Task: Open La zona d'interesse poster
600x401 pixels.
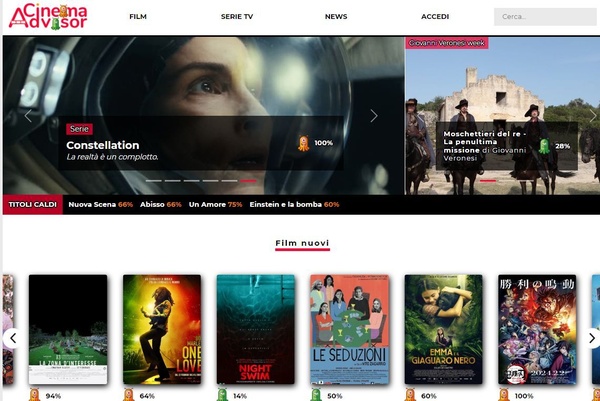Action: tap(68, 329)
